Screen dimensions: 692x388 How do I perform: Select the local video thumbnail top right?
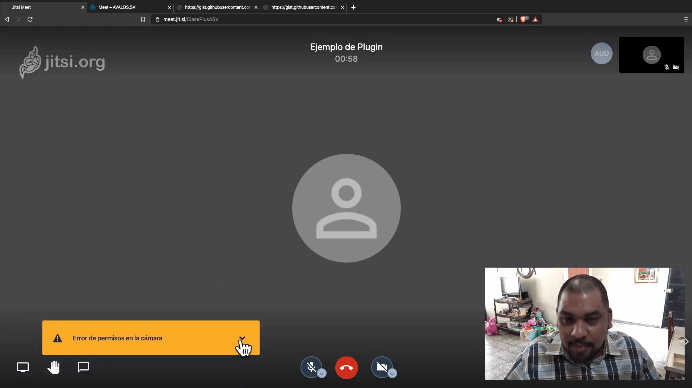point(651,55)
